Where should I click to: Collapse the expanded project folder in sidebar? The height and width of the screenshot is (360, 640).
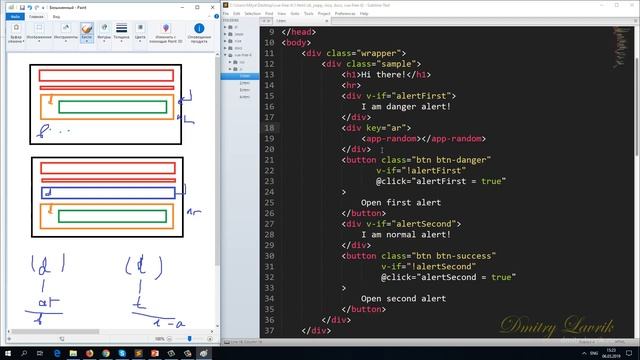225,55
